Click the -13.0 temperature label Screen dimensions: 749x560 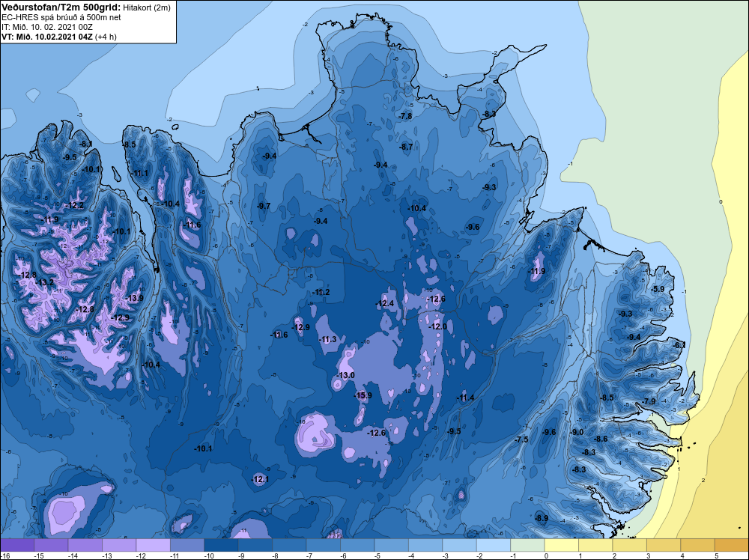coord(346,375)
